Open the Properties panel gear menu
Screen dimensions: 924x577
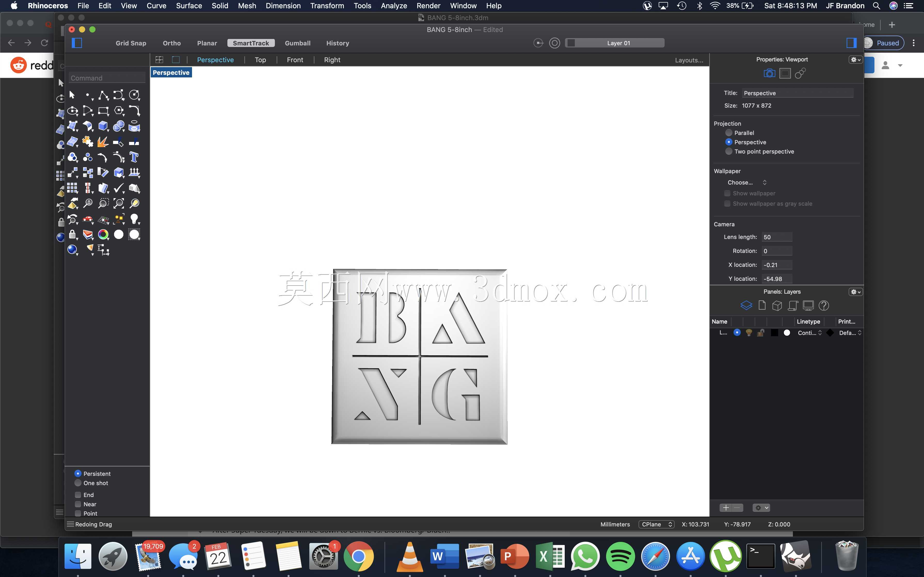[855, 60]
